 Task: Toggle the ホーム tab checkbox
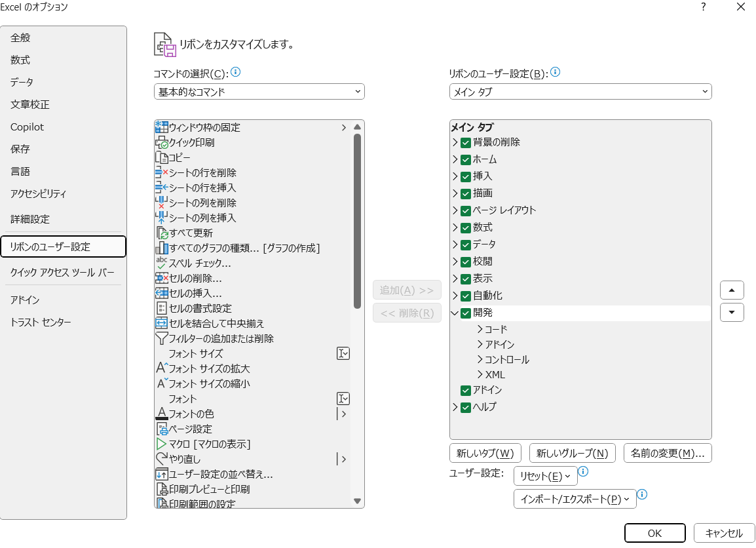pos(464,159)
